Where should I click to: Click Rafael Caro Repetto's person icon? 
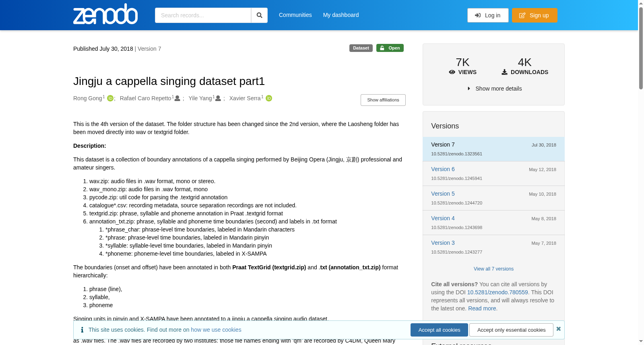coord(177,98)
